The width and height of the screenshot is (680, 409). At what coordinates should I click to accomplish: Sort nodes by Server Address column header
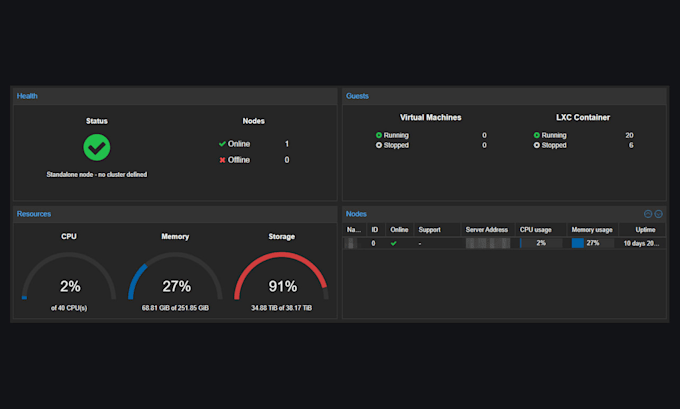[x=487, y=230]
